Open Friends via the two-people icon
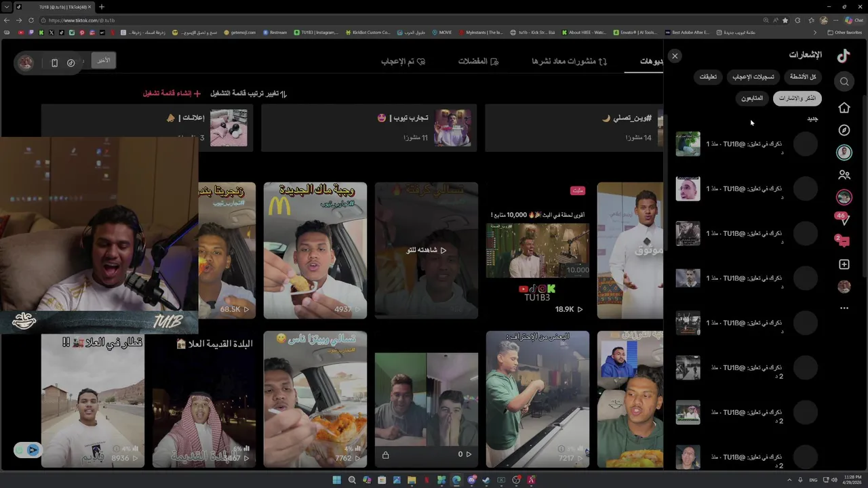 844,175
